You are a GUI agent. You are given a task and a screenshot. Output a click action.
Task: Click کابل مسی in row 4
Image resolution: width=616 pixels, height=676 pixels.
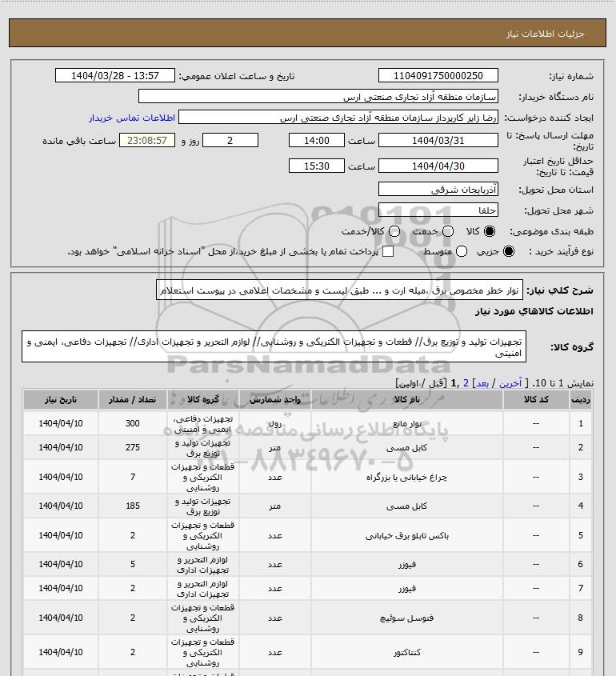point(407,506)
